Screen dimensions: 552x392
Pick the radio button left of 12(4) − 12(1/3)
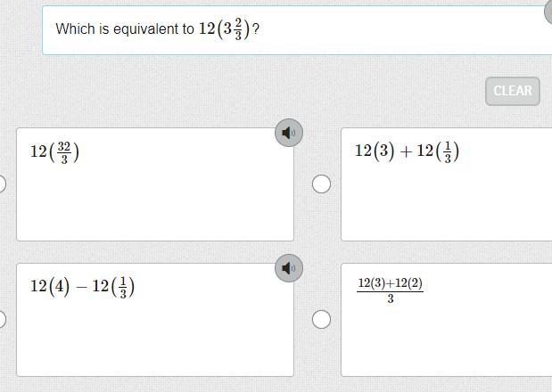coord(2,319)
